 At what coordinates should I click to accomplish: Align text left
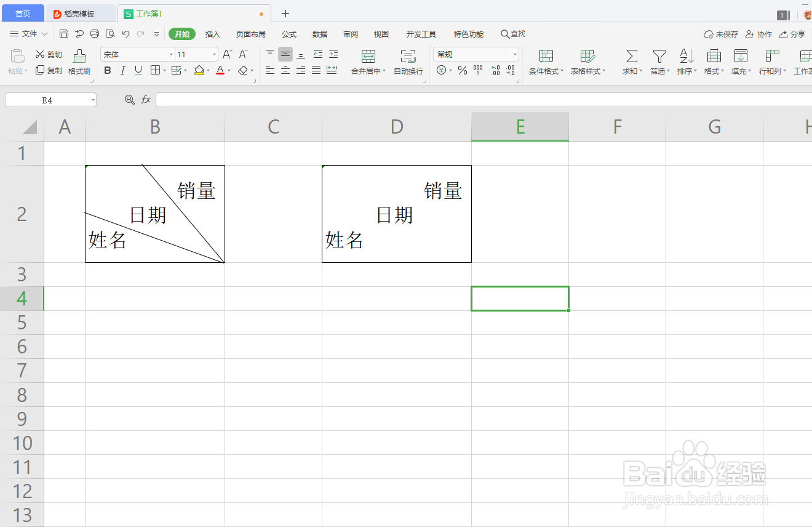(270, 70)
